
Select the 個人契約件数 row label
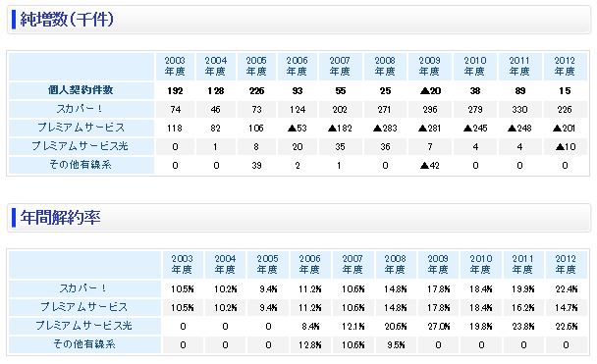coord(81,90)
